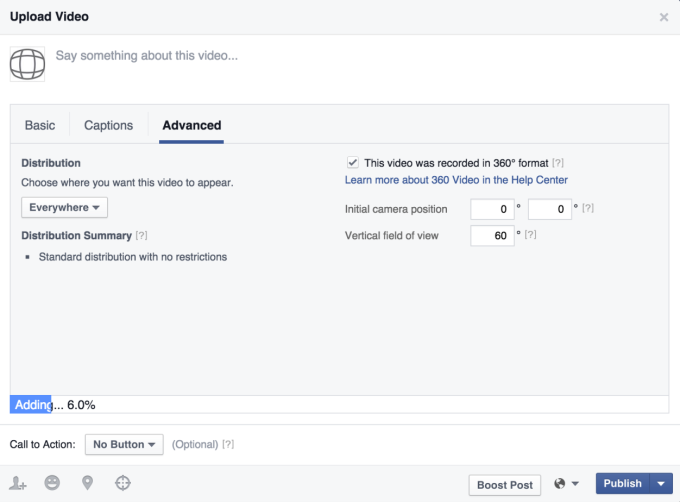
Task: Expand the Publish options arrow
Action: (661, 484)
